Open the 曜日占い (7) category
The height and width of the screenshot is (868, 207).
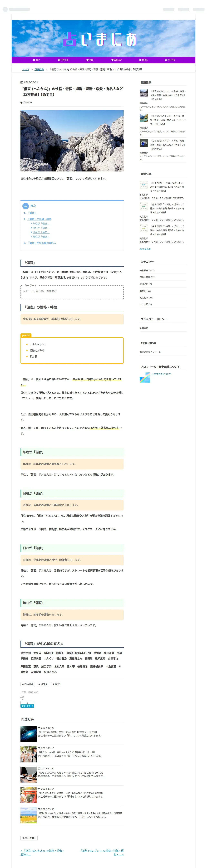(x=146, y=284)
